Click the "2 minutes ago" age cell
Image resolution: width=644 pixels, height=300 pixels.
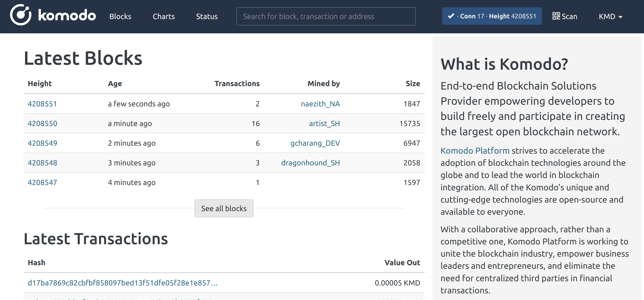click(x=132, y=143)
